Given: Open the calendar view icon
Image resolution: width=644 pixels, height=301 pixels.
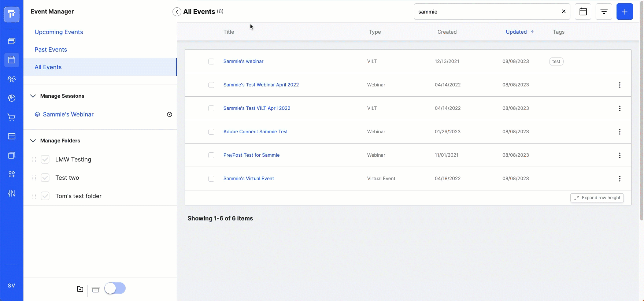Looking at the screenshot, I should pos(583,12).
